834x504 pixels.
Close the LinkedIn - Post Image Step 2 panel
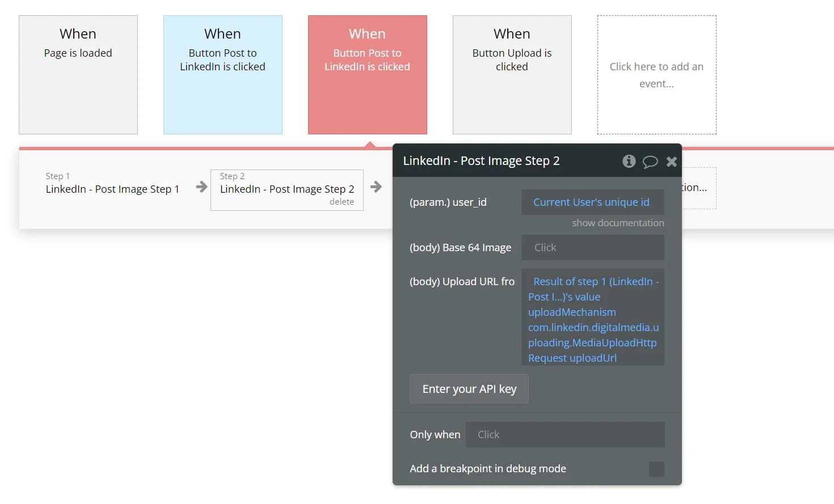coord(672,162)
